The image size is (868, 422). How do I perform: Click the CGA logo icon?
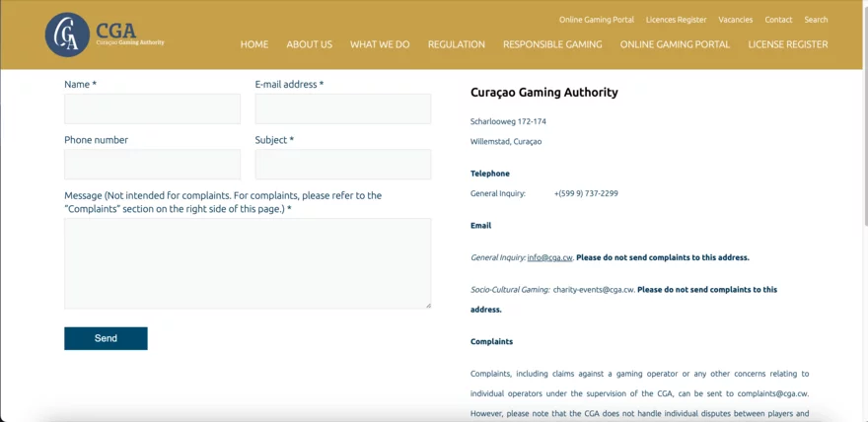click(67, 35)
